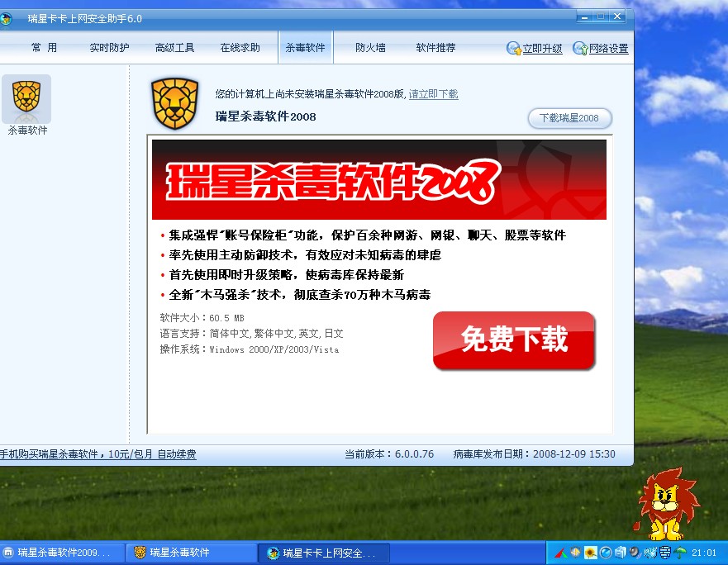Click the large lion shield logo beside 瑞星杀毒软件2008

point(174,103)
